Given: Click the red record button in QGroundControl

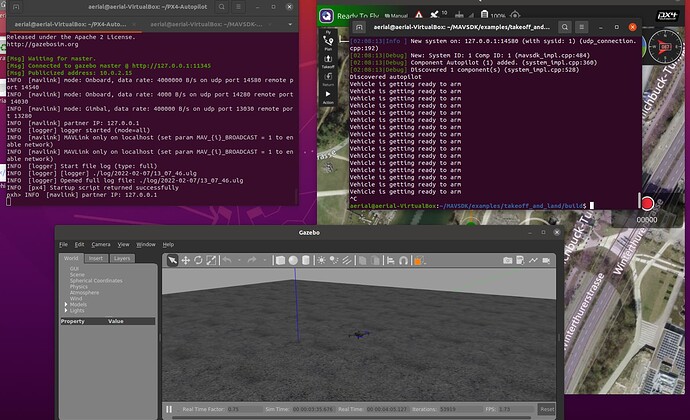Looking at the screenshot, I should point(647,203).
